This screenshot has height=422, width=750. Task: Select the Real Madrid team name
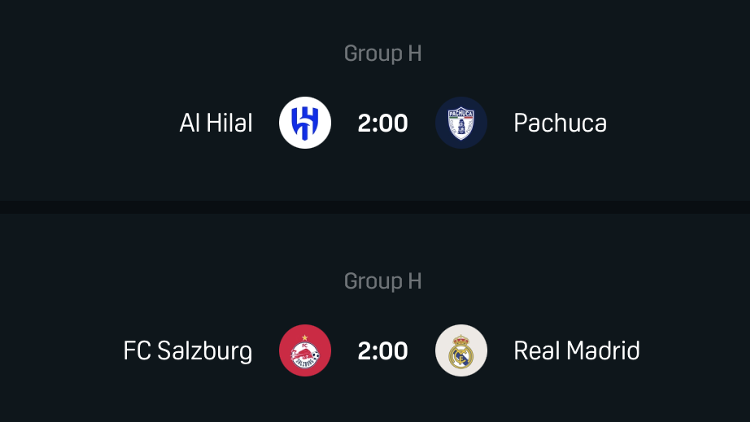pyautogui.click(x=577, y=351)
